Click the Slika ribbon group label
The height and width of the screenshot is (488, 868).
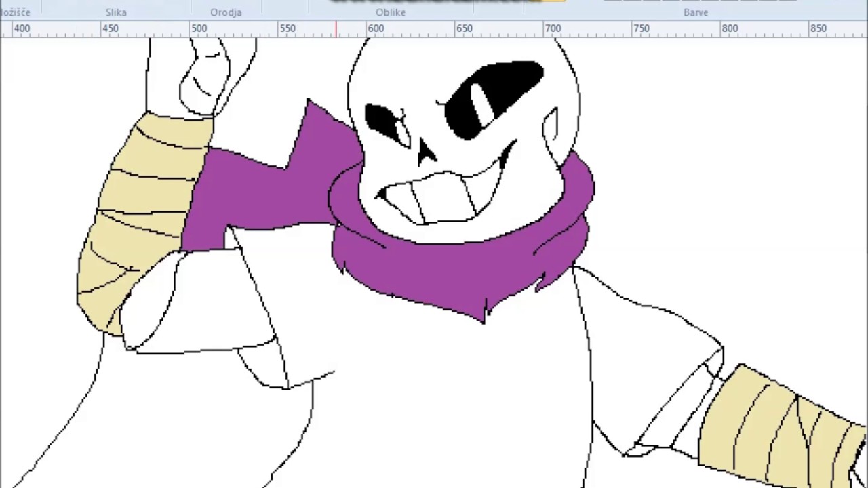pyautogui.click(x=116, y=12)
